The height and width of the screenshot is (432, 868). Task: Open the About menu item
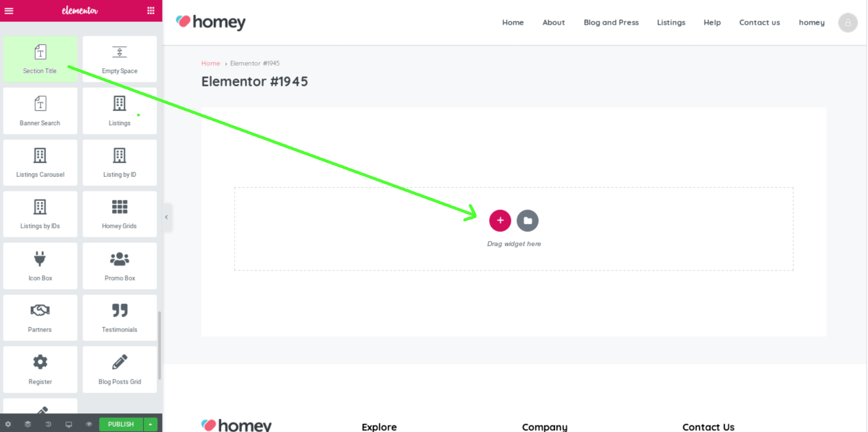pyautogui.click(x=553, y=23)
